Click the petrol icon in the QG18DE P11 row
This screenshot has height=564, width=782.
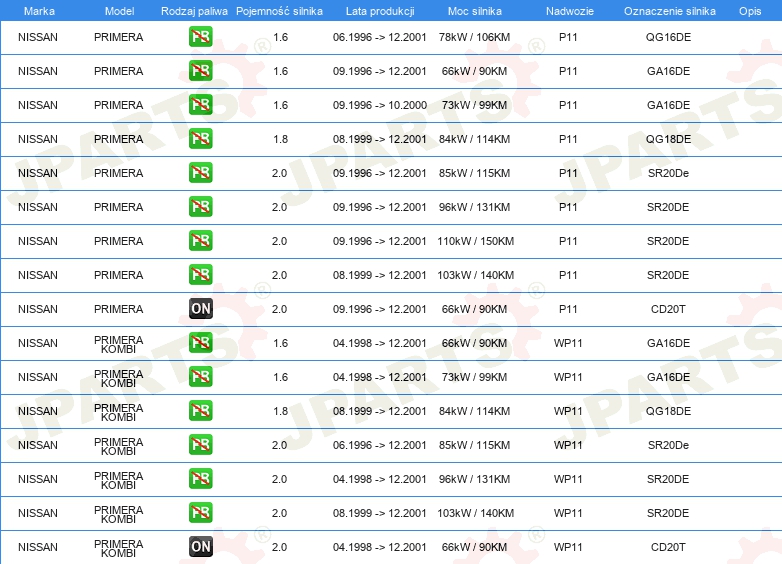pos(200,139)
